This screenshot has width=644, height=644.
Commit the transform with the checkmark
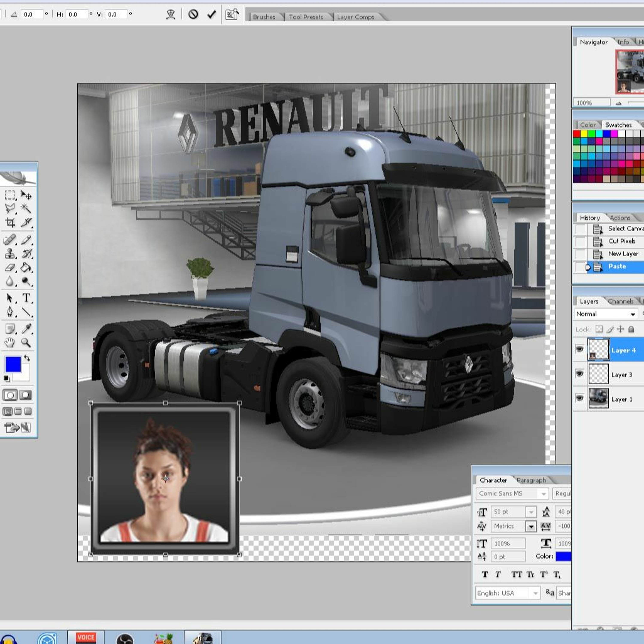click(212, 14)
